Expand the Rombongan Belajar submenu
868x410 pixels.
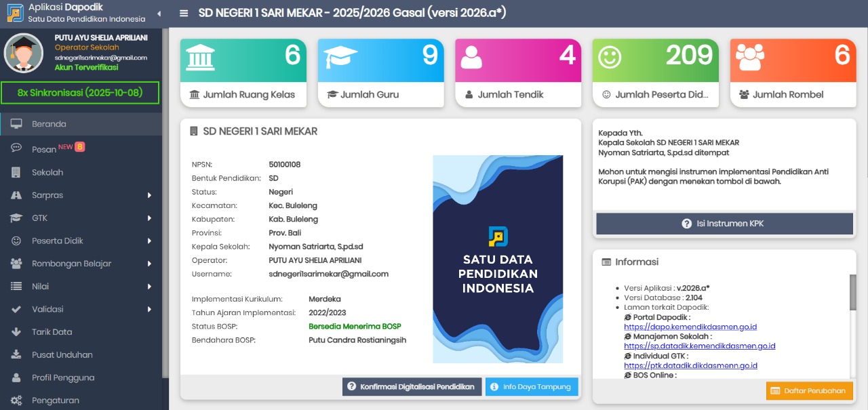click(x=149, y=264)
